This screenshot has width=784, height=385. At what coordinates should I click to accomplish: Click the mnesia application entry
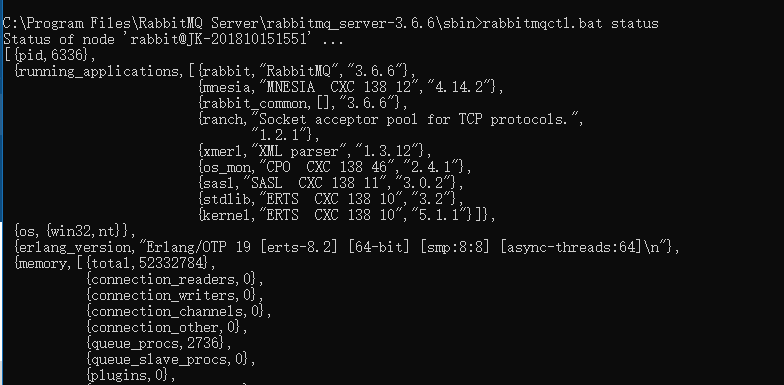348,87
